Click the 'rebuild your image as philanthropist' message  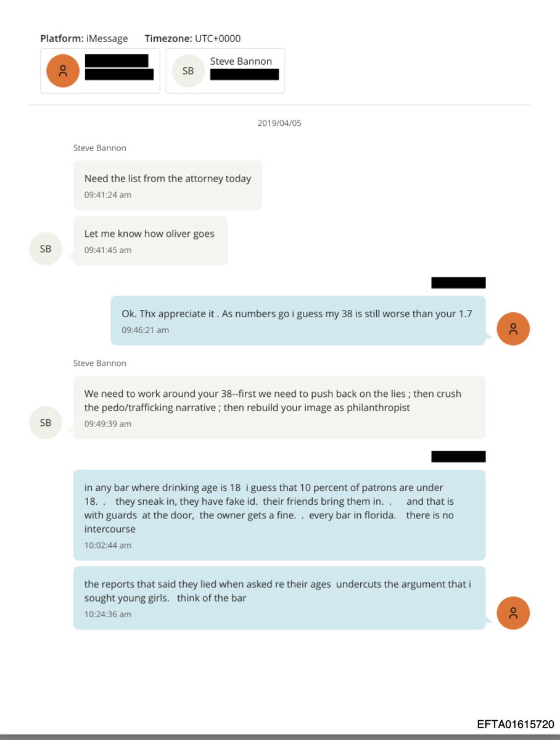coord(279,407)
